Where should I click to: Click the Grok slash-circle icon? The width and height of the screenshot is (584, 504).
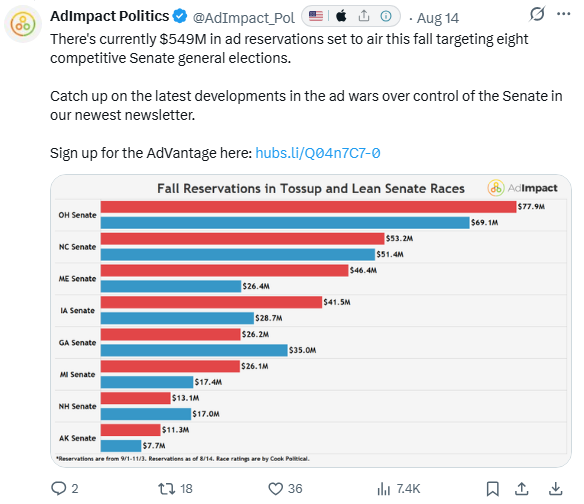click(x=537, y=14)
